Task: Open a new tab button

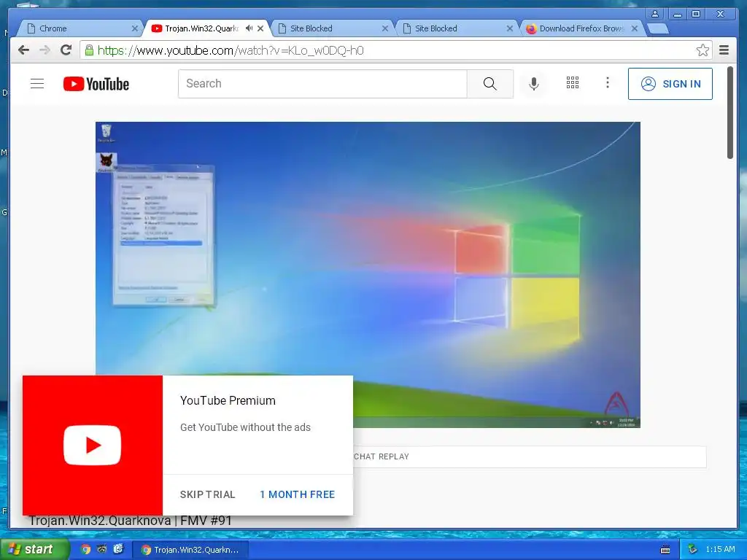Action: click(x=659, y=28)
